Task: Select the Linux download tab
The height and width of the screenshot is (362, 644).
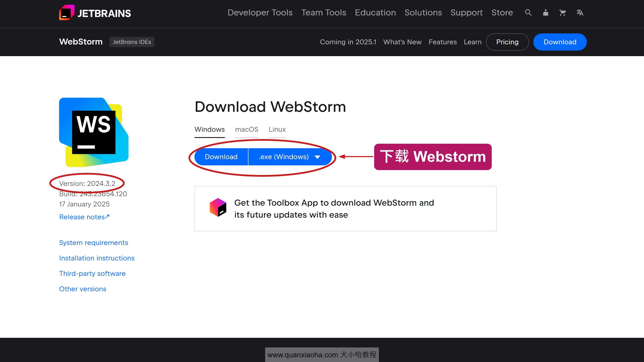Action: [277, 129]
